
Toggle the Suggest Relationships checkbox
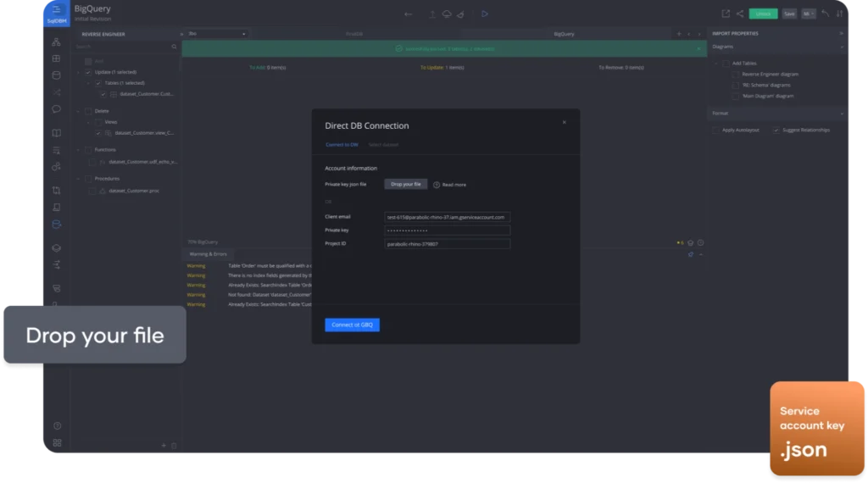[x=776, y=130]
